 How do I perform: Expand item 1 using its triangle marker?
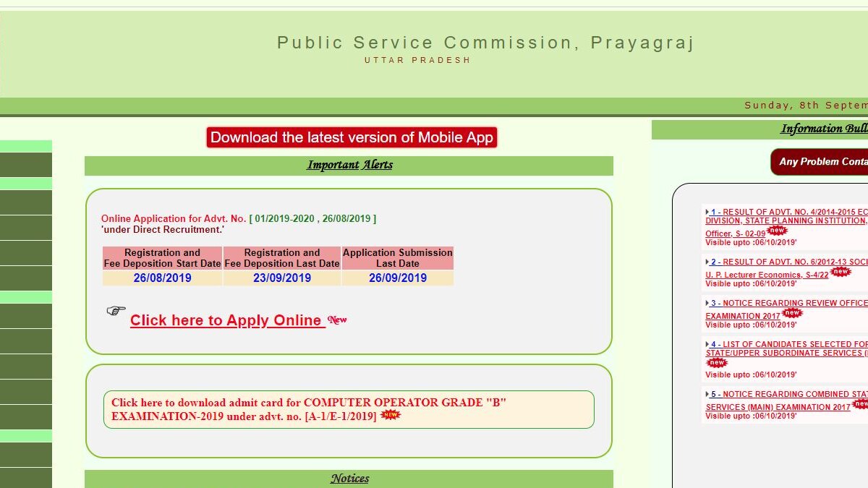pos(707,212)
